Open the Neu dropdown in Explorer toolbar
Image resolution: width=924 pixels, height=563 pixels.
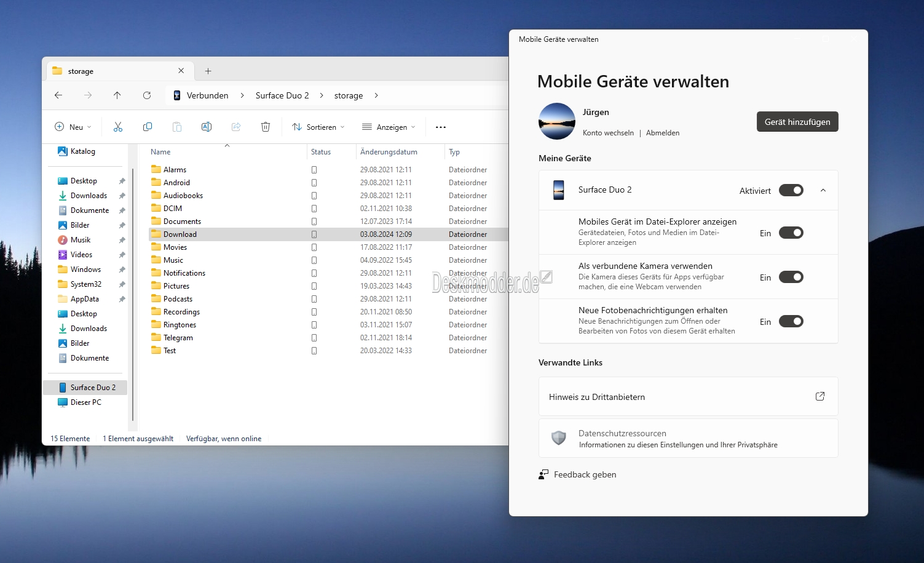73,127
